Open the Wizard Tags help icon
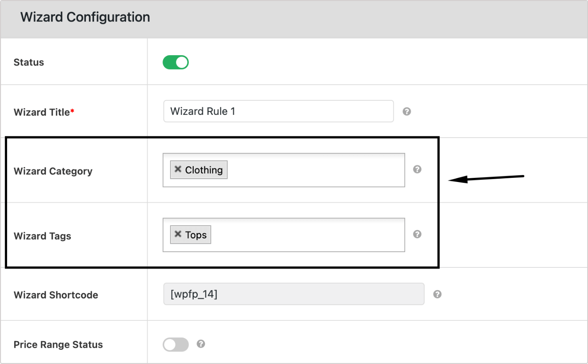 (417, 234)
